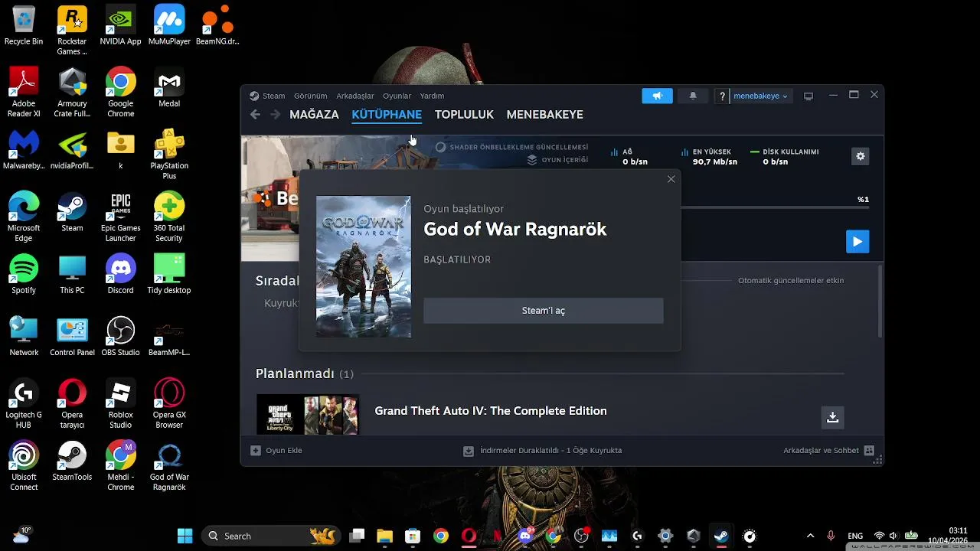Screen dimensions: 980x551
Task: Click the ENG language indicator
Action: pos(855,536)
